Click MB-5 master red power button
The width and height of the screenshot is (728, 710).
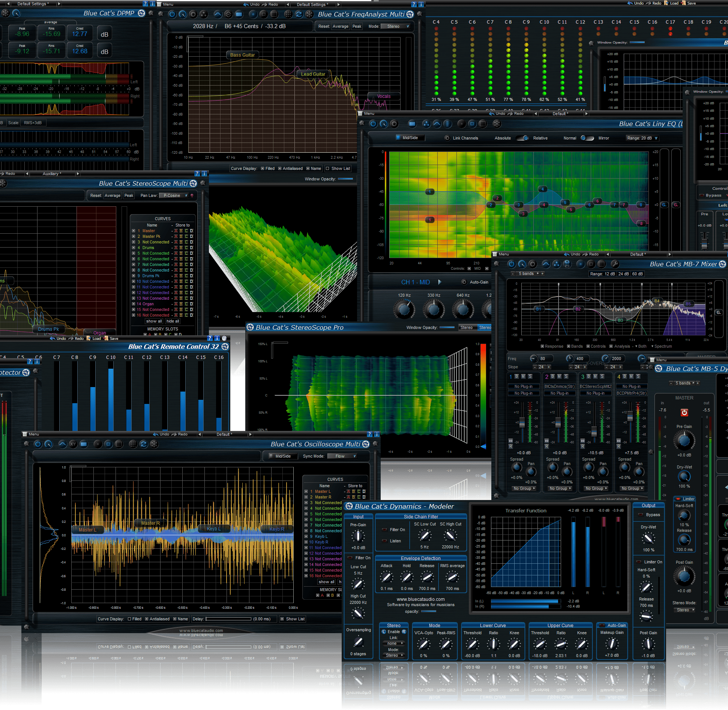pyautogui.click(x=684, y=412)
